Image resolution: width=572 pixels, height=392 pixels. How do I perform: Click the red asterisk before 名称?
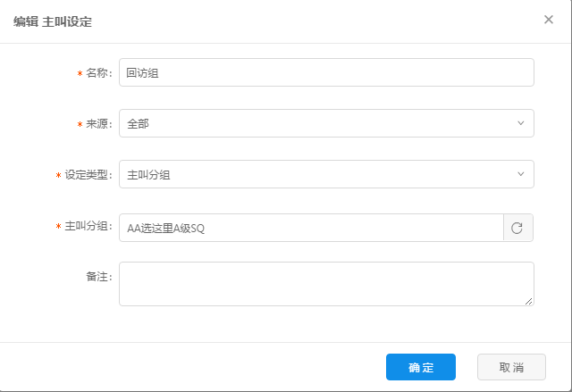80,74
